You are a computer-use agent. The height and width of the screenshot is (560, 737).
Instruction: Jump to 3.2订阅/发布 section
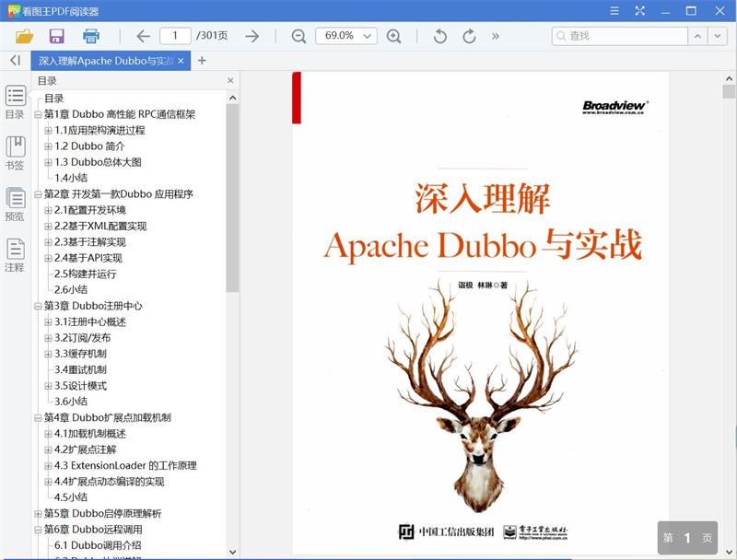click(83, 338)
